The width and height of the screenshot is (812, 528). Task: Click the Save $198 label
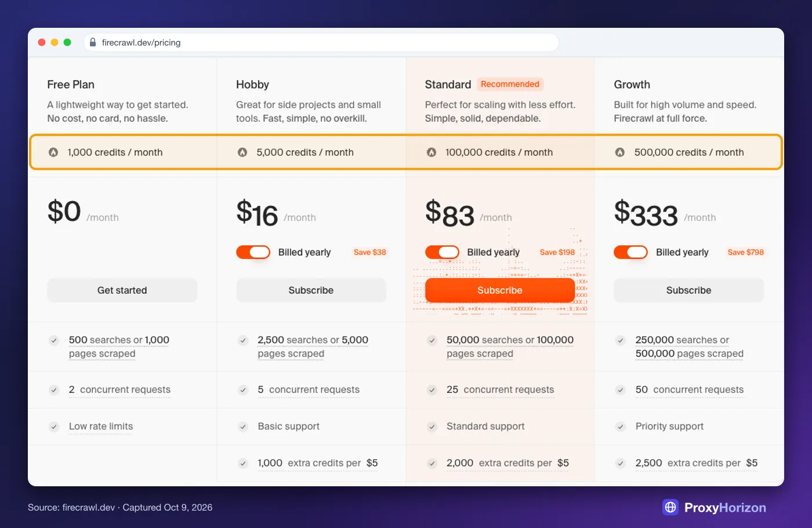(557, 252)
